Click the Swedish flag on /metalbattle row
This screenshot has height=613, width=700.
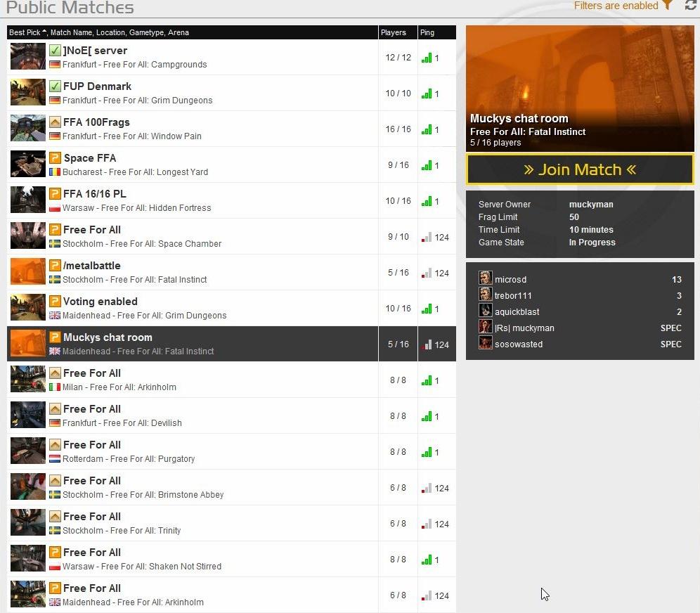55,280
